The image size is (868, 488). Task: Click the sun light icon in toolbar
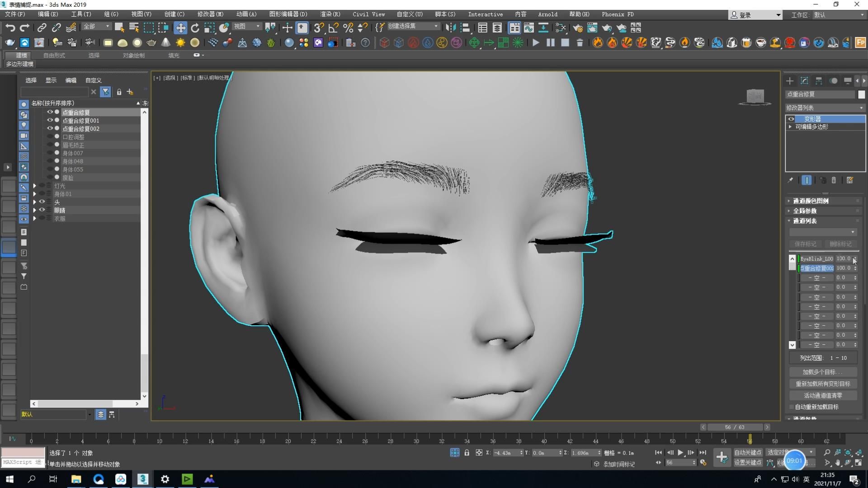tap(180, 43)
